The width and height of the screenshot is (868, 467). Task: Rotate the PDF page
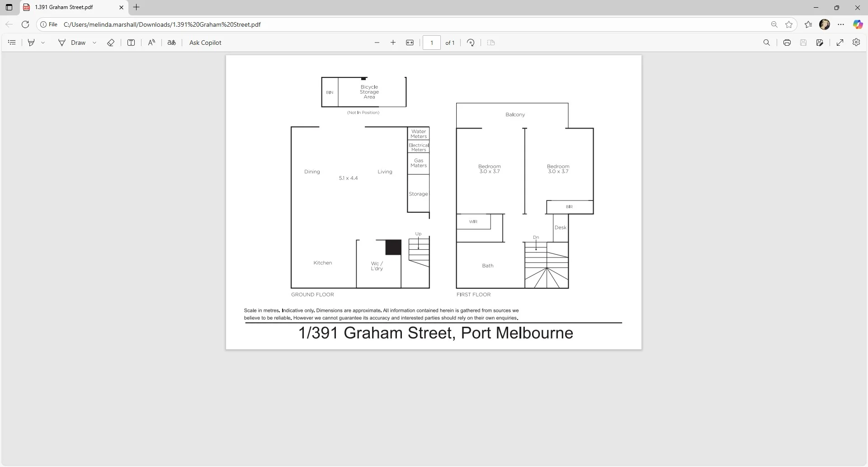tap(470, 43)
